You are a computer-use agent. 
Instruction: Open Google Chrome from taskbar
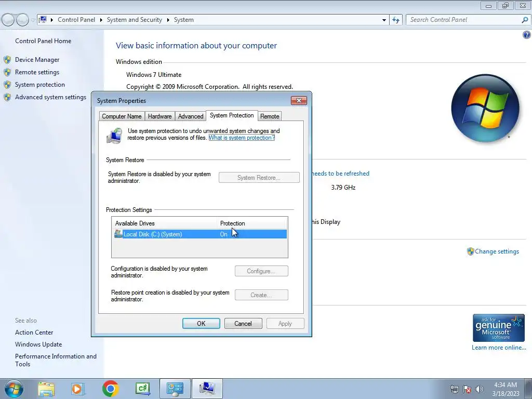(110, 389)
